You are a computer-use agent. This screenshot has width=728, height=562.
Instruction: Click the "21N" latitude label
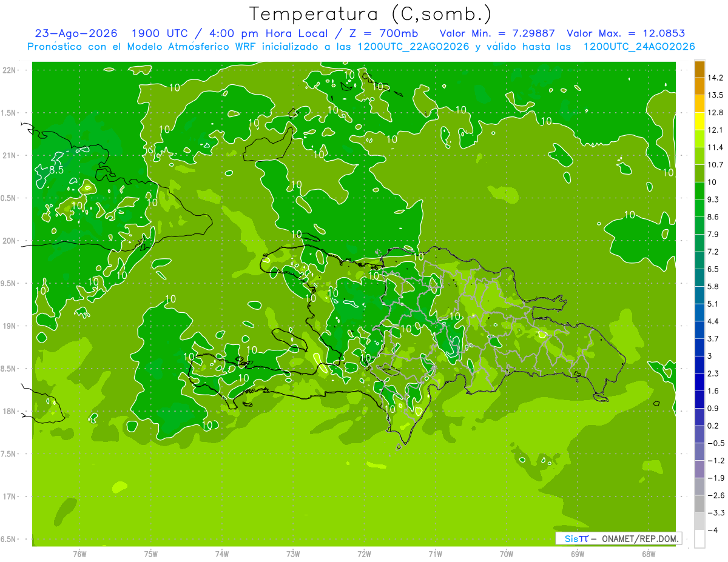10,155
